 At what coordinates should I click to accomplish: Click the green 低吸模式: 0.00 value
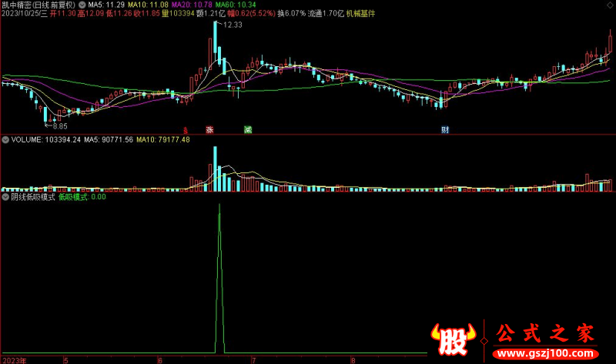[82, 197]
